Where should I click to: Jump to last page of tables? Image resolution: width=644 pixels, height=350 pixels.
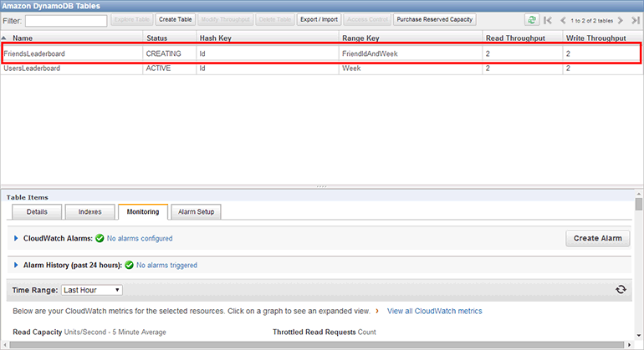(632, 19)
